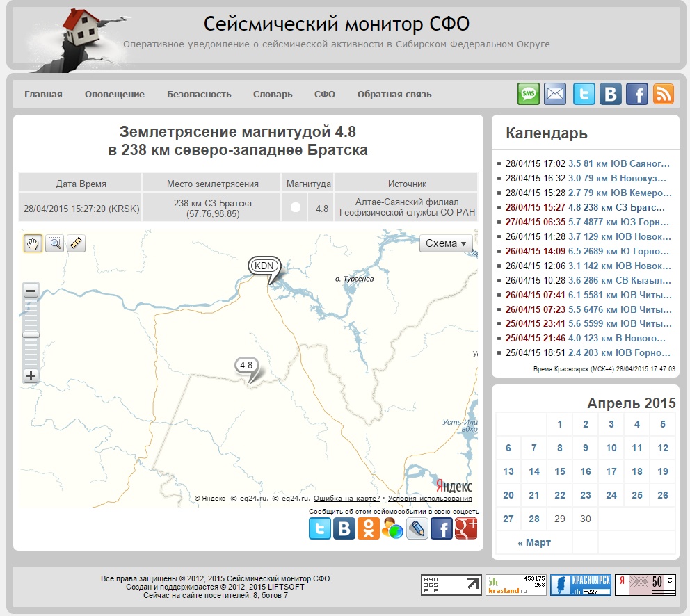
Task: Click the white magnitude indicator circle
Action: [296, 207]
